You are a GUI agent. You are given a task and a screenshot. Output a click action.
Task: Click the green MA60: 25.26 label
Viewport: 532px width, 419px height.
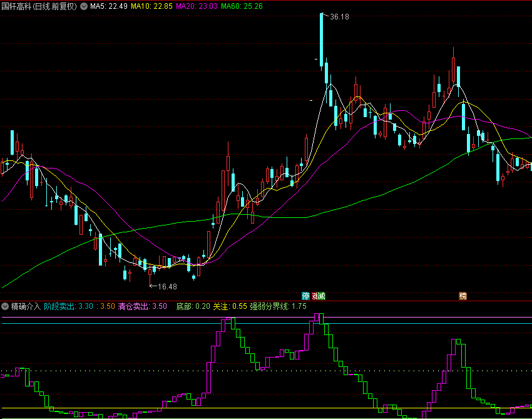[241, 6]
